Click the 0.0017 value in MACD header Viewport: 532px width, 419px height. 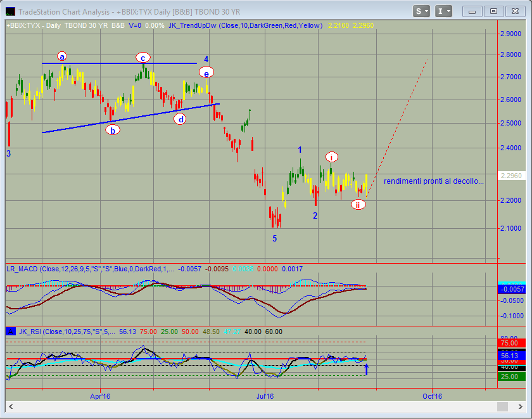pyautogui.click(x=292, y=269)
